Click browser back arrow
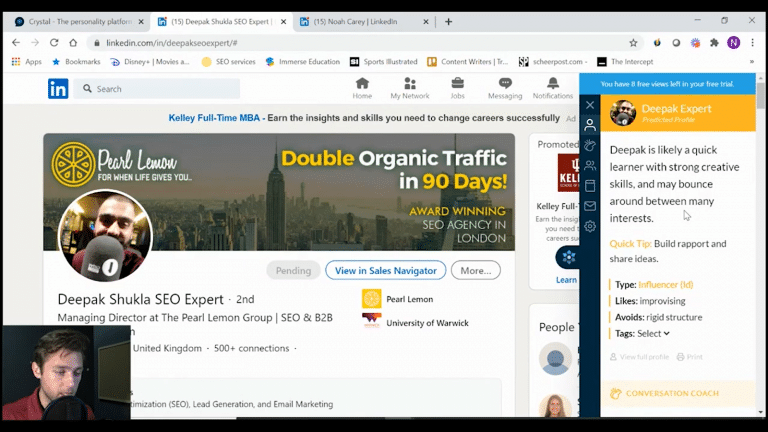Viewport: 768px width, 432px height. coord(16,43)
